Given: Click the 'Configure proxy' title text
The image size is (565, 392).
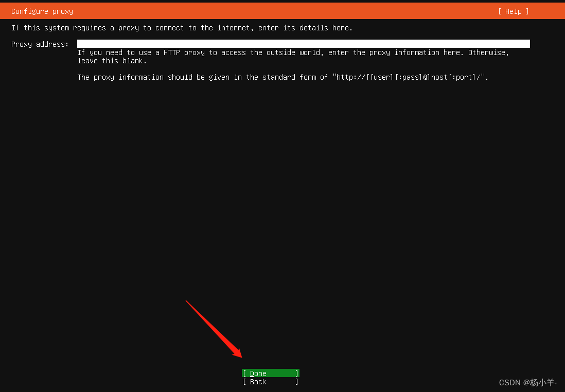Looking at the screenshot, I should pos(42,11).
